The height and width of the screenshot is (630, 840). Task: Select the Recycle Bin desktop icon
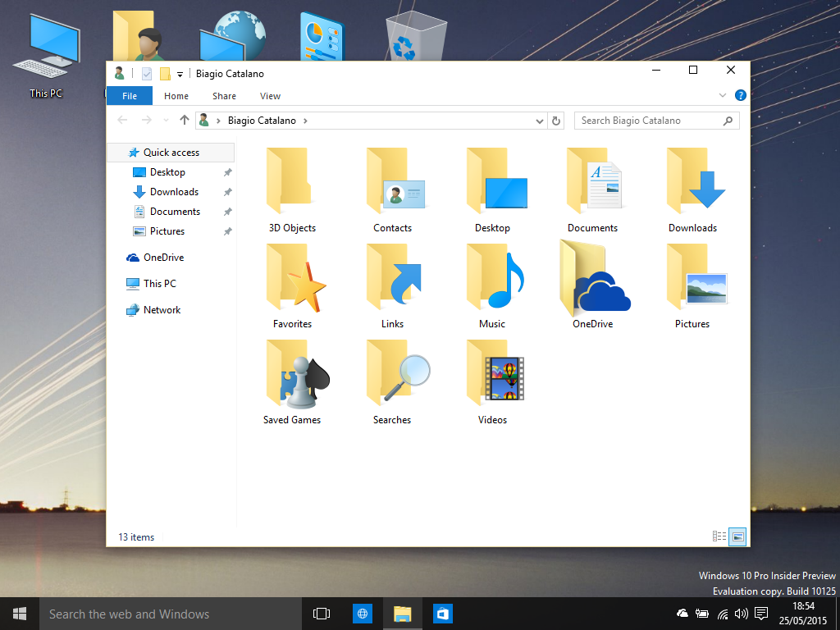(x=416, y=36)
